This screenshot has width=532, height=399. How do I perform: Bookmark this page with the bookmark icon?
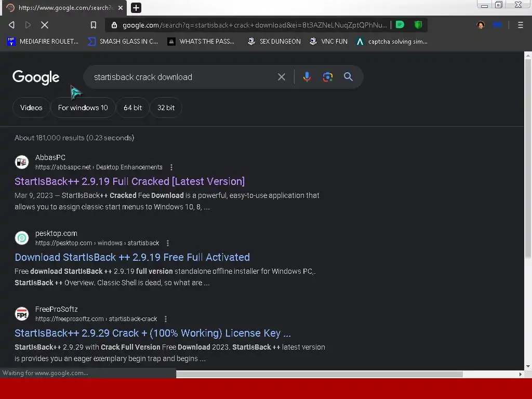pos(94,25)
